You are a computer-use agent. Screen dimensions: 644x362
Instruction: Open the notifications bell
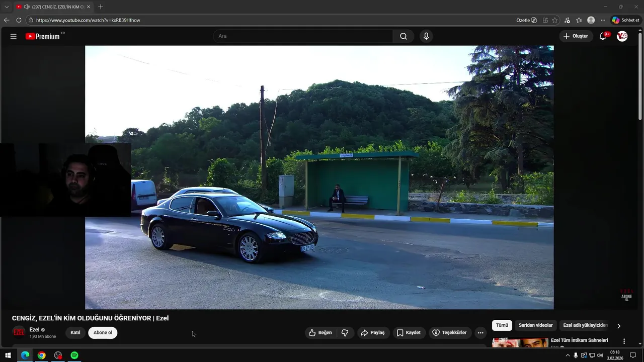[x=603, y=36]
